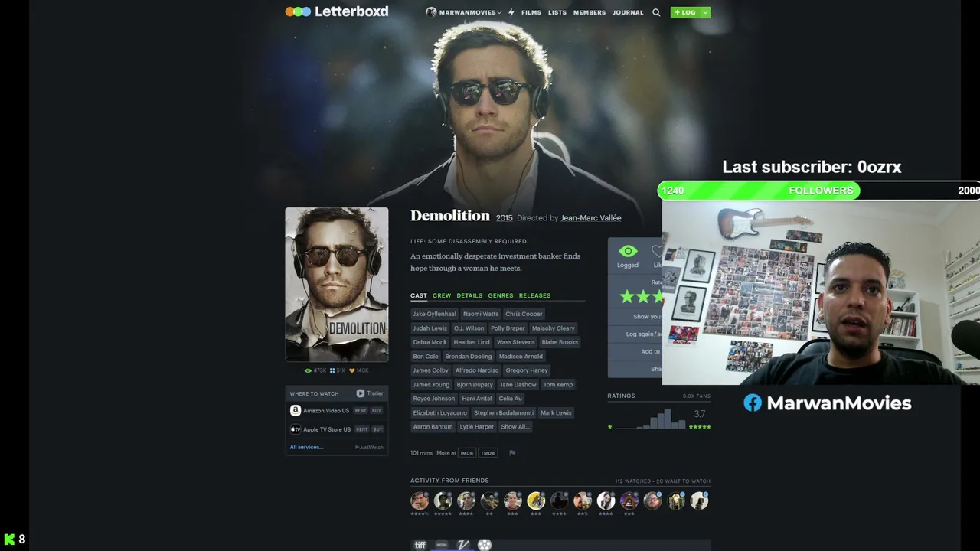Open cast member Jake Gyllenhaal
Screen dimensions: 980x551
coord(434,314)
